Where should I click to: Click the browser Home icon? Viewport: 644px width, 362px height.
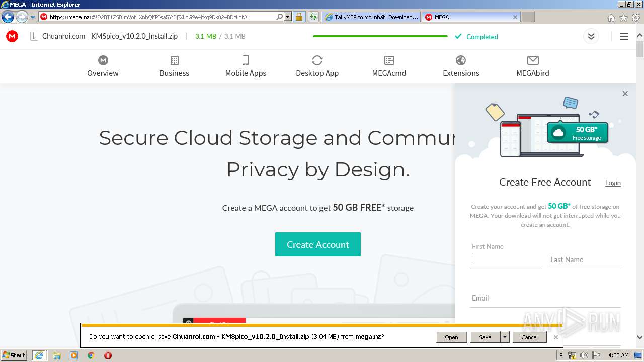point(611,18)
